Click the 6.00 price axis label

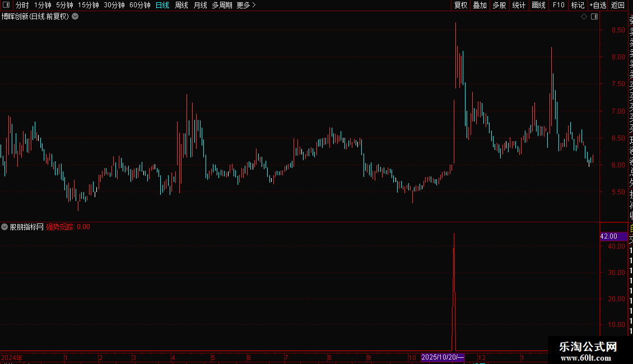618,165
